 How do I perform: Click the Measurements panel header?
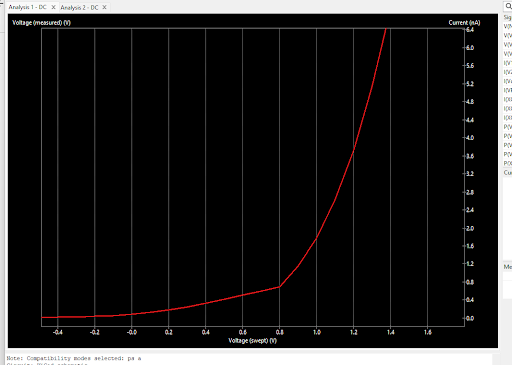pos(508,267)
